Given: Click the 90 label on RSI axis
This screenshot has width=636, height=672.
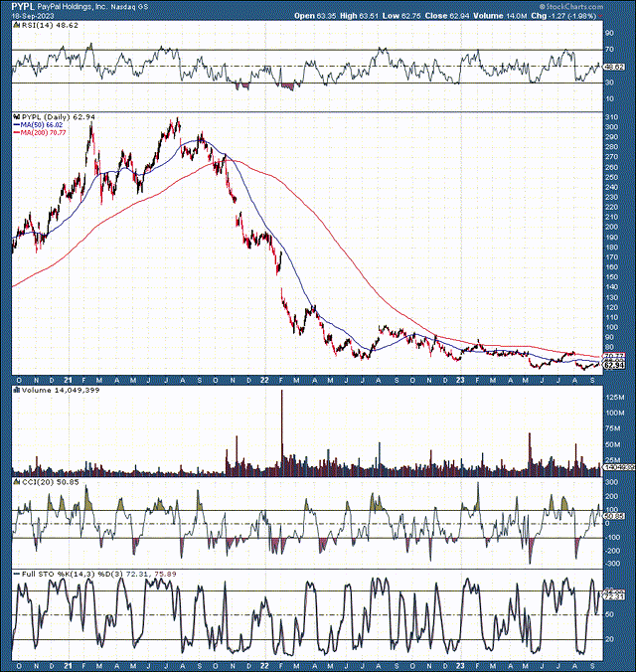Looking at the screenshot, I should (x=609, y=33).
